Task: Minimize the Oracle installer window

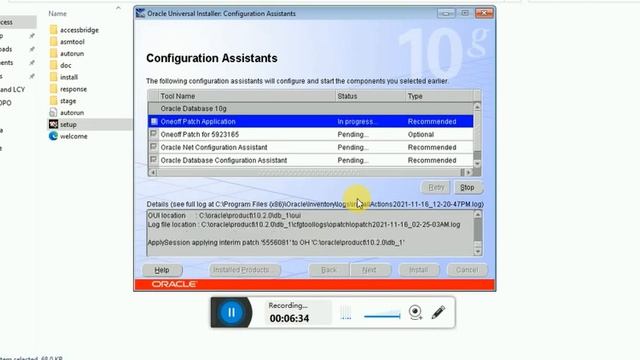Action: 446,13
